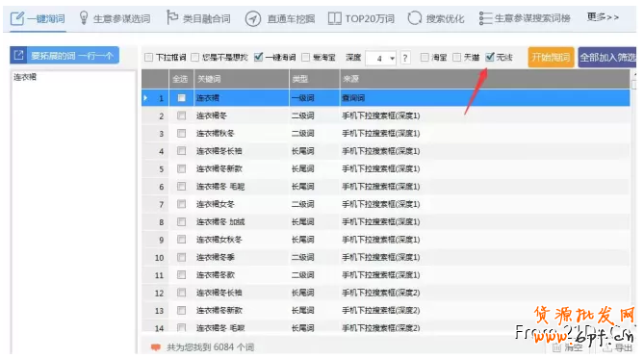The image size is (644, 358).
Task: Click row number 14 in the table
Action: pos(159,328)
